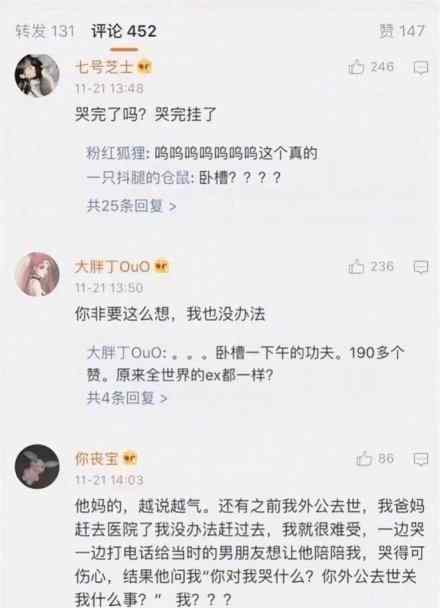
Task: Open user 一只抖腿的仓鼠 from reply
Action: pos(138,178)
